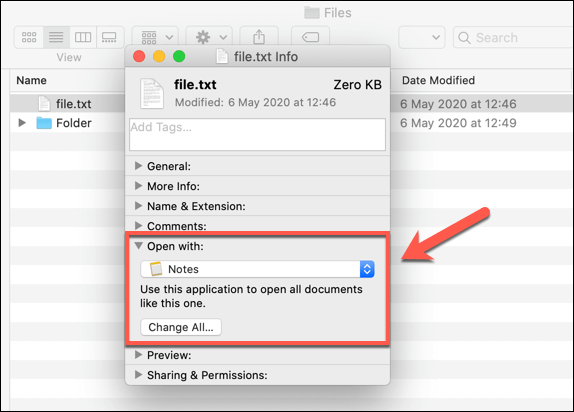574x412 pixels.
Task: Switch Finder to list view
Action: coord(56,37)
